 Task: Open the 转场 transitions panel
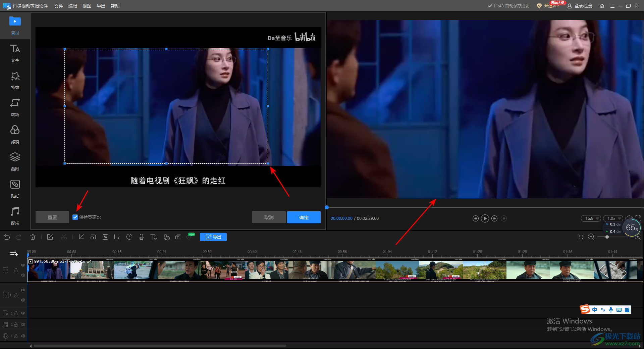coord(15,107)
